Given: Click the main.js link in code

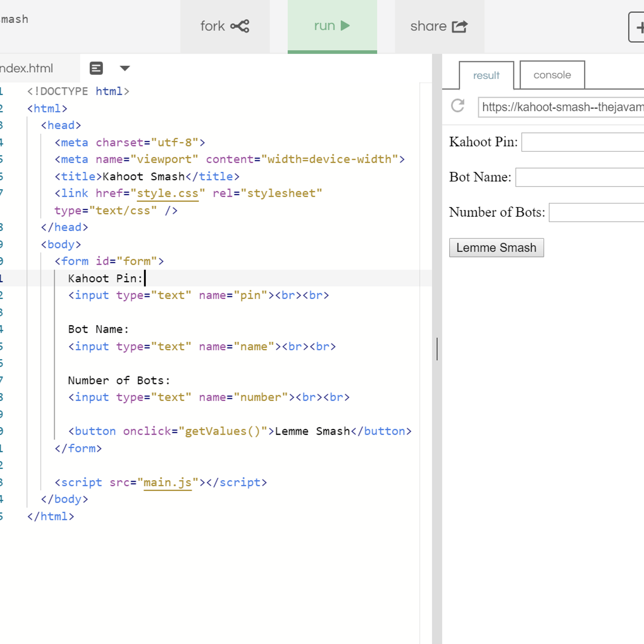Looking at the screenshot, I should click(167, 482).
